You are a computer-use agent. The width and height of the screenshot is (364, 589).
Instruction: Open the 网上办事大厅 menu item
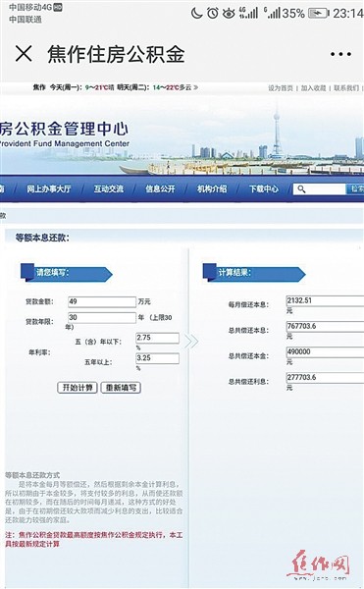pyautogui.click(x=48, y=188)
